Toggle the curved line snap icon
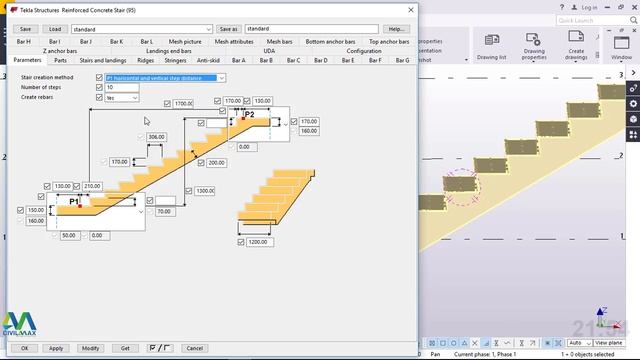 coord(507,343)
